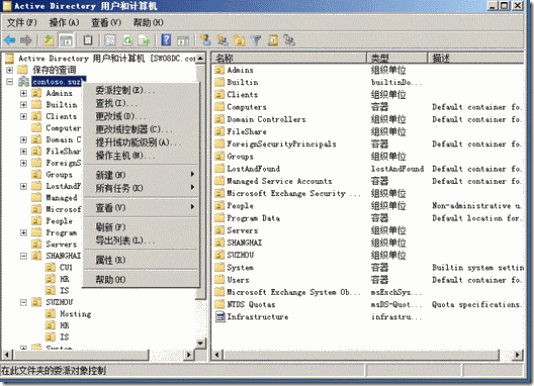Image resolution: width=534 pixels, height=386 pixels.
Task: Choose 刷新 from context menu
Action: coord(141,227)
